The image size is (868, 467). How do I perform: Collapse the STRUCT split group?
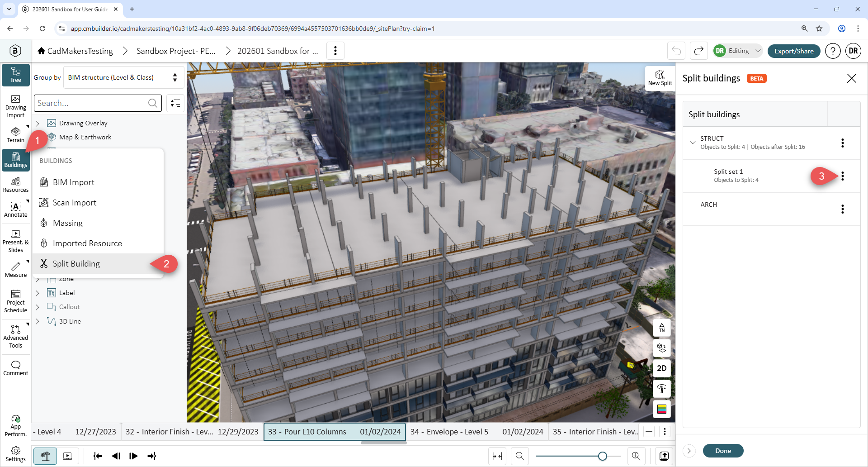(x=692, y=143)
